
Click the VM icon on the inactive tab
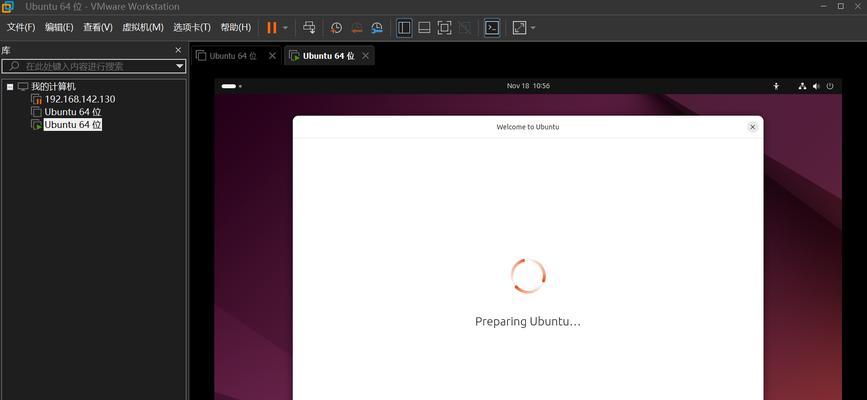click(x=201, y=56)
